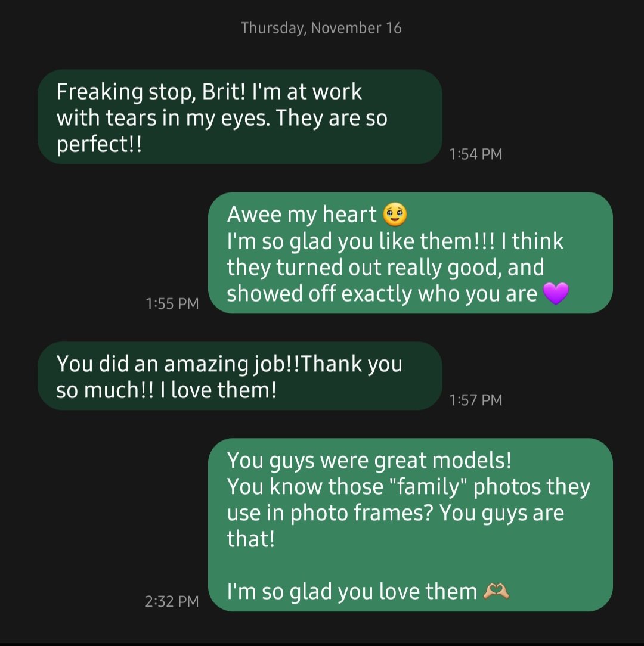Tap the 1:55 PM timestamp
Image resolution: width=644 pixels, height=646 pixels.
pos(172,304)
